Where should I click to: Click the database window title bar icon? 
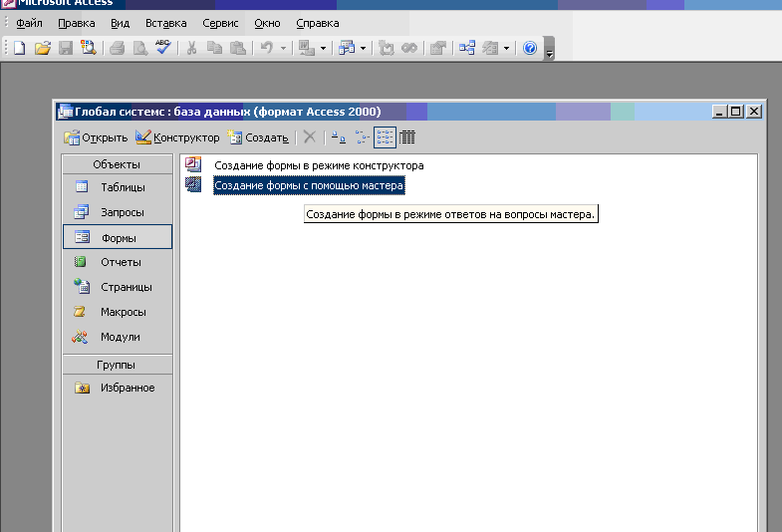65,112
